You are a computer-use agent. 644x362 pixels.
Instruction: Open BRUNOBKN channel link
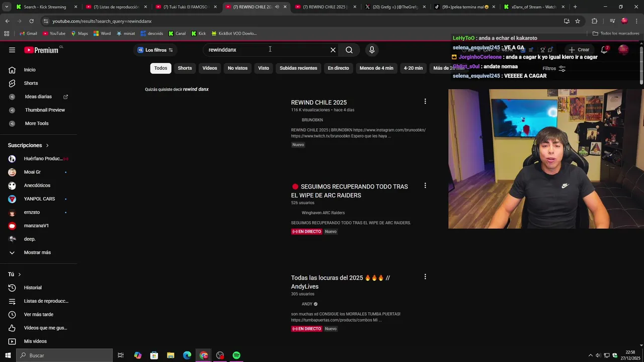[312, 120]
